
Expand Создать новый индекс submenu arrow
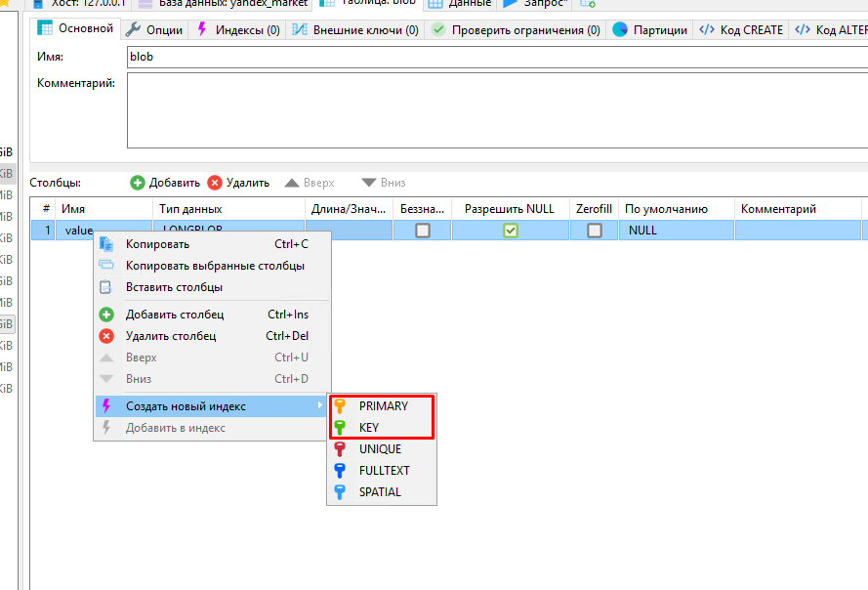[320, 405]
